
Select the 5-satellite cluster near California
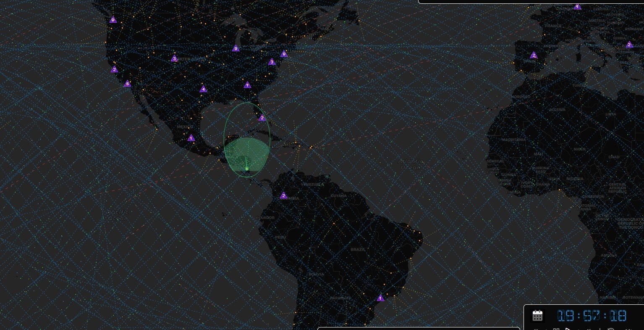127,84
